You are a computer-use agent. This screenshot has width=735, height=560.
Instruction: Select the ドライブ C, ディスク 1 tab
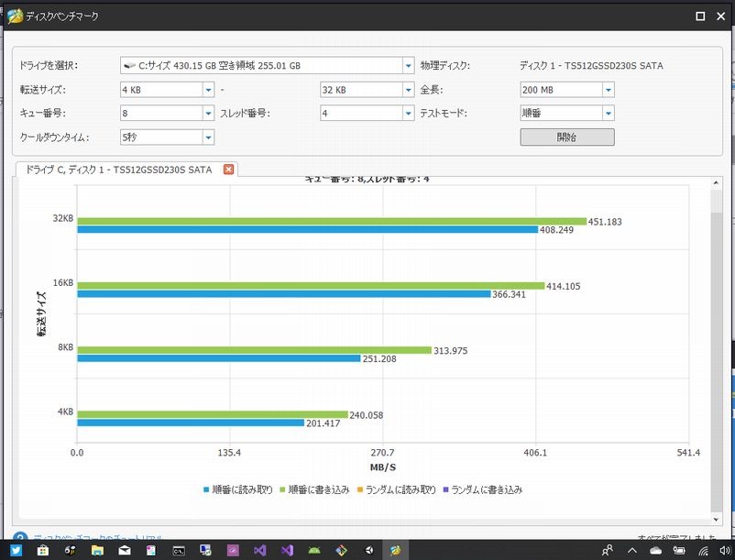[119, 170]
